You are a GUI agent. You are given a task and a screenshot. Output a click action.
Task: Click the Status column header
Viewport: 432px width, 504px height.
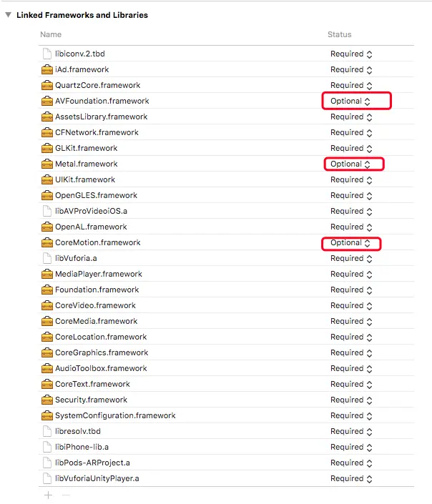[339, 34]
